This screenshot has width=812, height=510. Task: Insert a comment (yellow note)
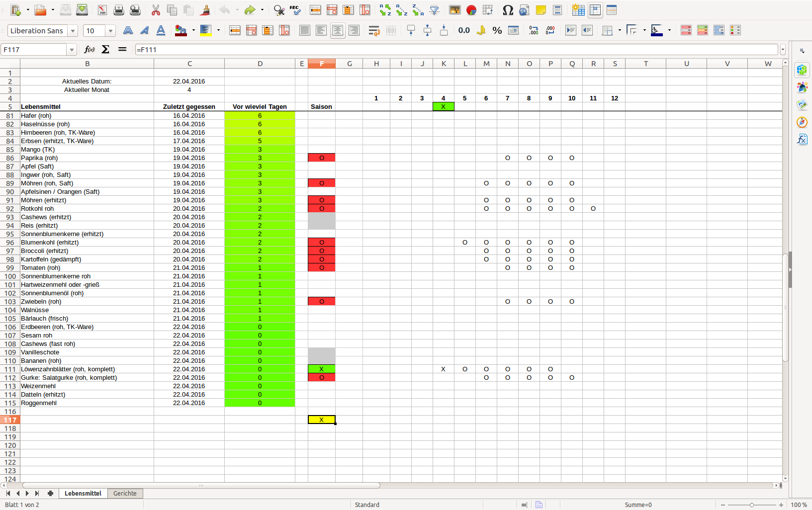click(x=541, y=10)
